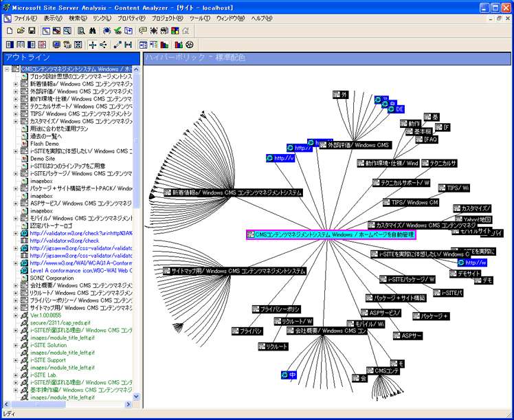Image resolution: width=514 pixels, height=420 pixels.
Task: Click the Open folder toolbar icon
Action: coord(21,31)
